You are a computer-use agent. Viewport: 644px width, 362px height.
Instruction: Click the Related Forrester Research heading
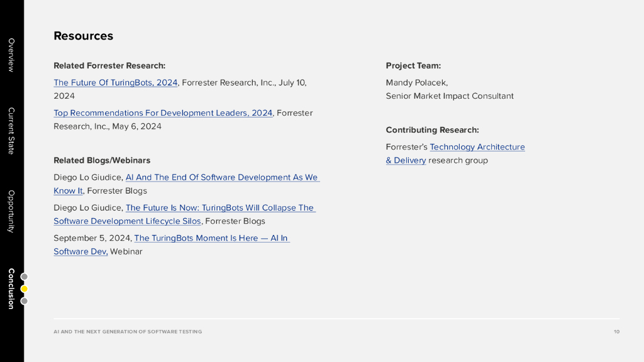tap(109, 65)
